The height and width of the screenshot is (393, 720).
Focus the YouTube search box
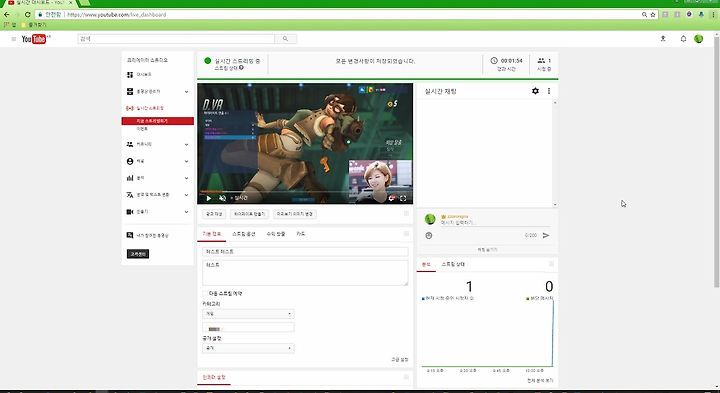176,39
